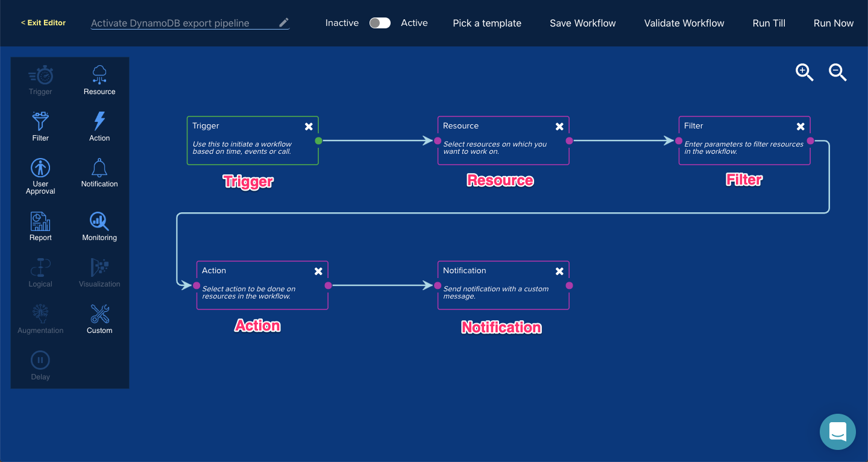Viewport: 868px width, 462px height.
Task: Select the Trigger node icon in sidebar
Action: point(40,75)
